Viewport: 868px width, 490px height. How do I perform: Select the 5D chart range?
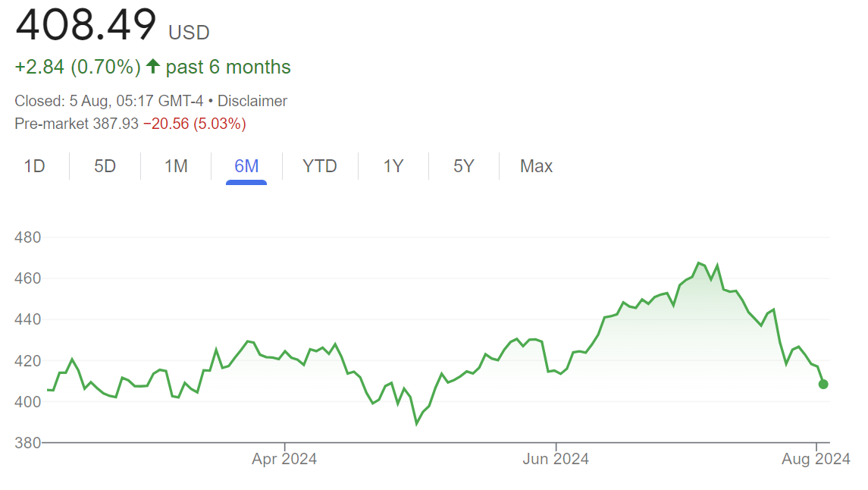tap(105, 166)
